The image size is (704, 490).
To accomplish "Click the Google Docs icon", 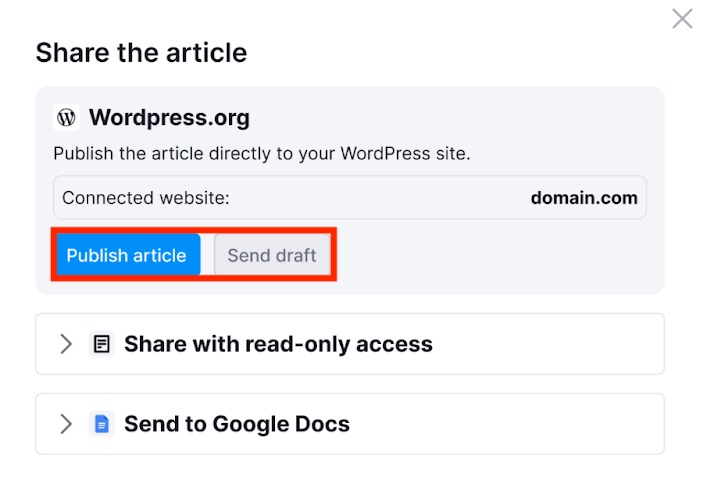I will point(101,424).
